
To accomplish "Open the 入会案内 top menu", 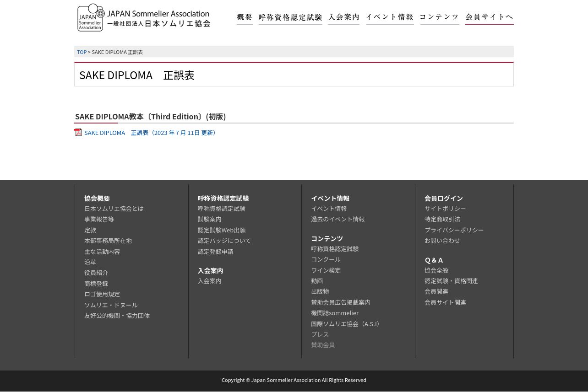I will (x=344, y=17).
